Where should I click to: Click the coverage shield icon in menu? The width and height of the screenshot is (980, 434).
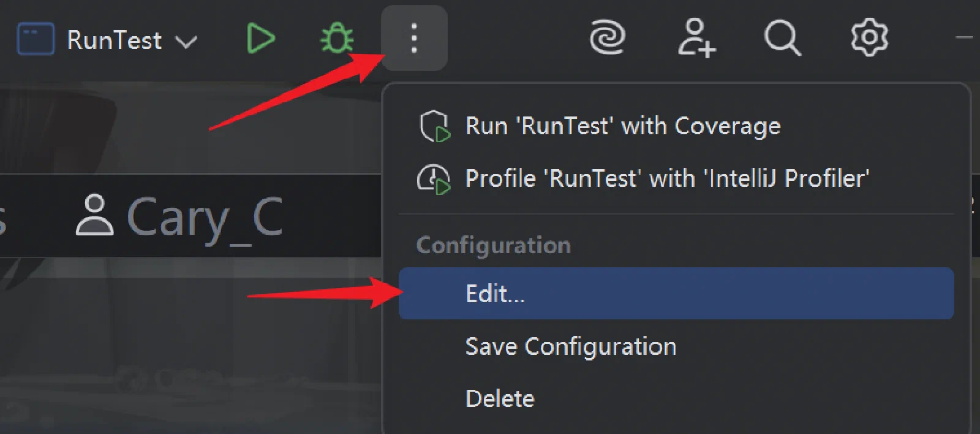point(435,126)
